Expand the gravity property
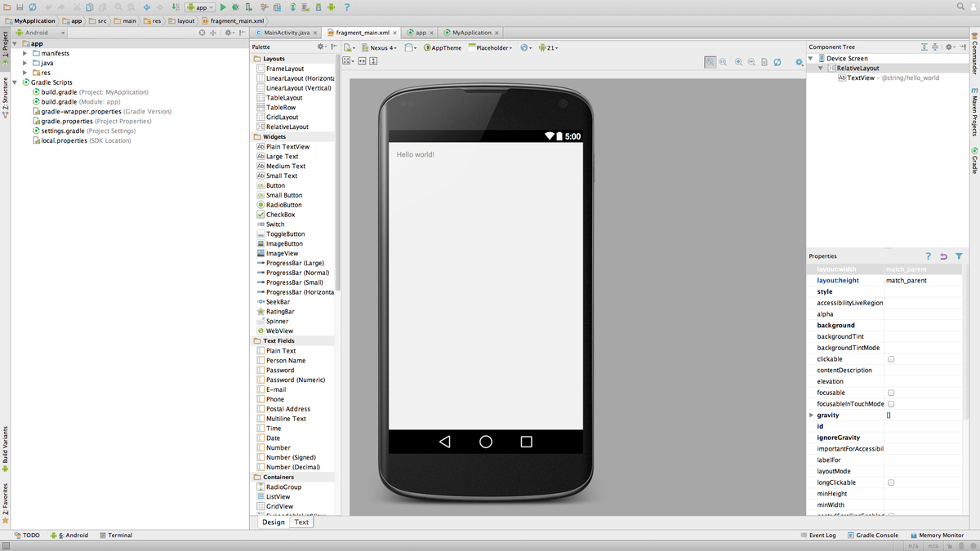 pyautogui.click(x=811, y=415)
